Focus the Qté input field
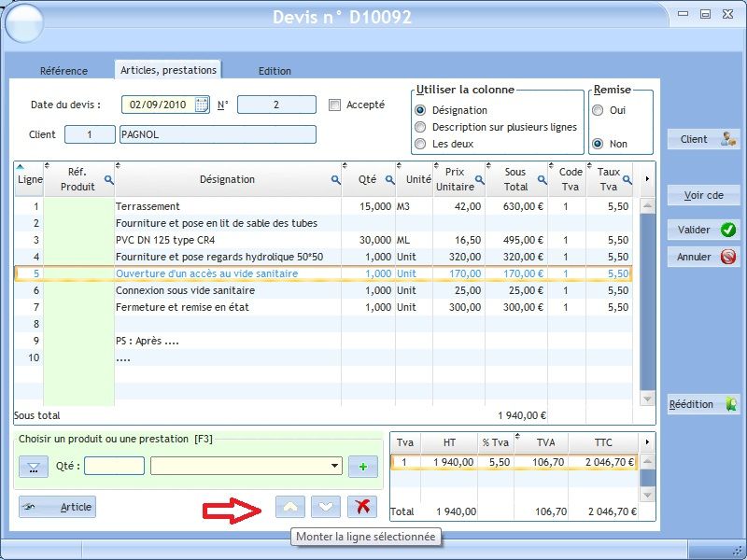 [114, 466]
